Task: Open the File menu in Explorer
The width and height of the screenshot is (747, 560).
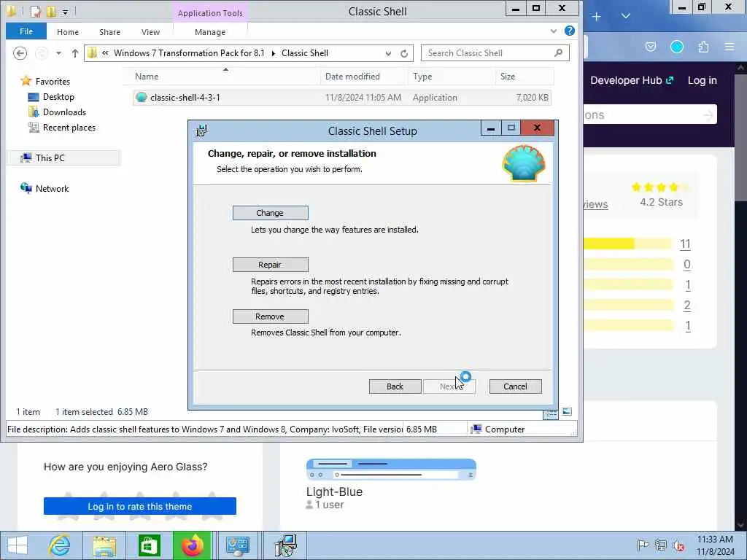Action: point(26,31)
